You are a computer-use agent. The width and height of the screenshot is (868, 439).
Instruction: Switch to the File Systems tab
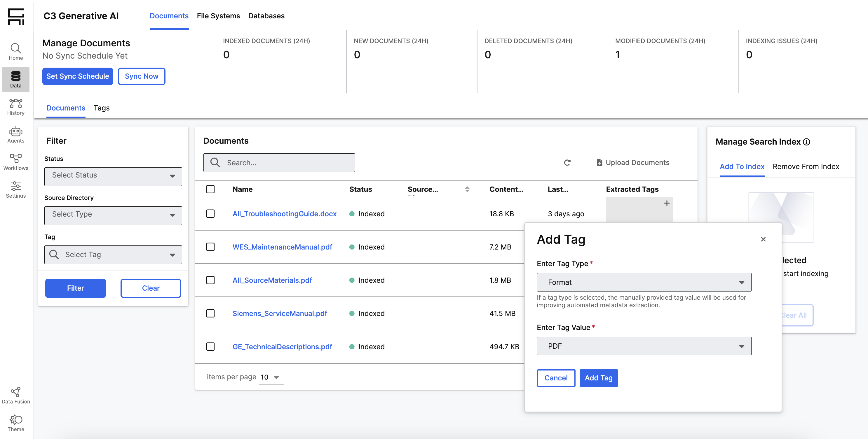click(x=218, y=16)
